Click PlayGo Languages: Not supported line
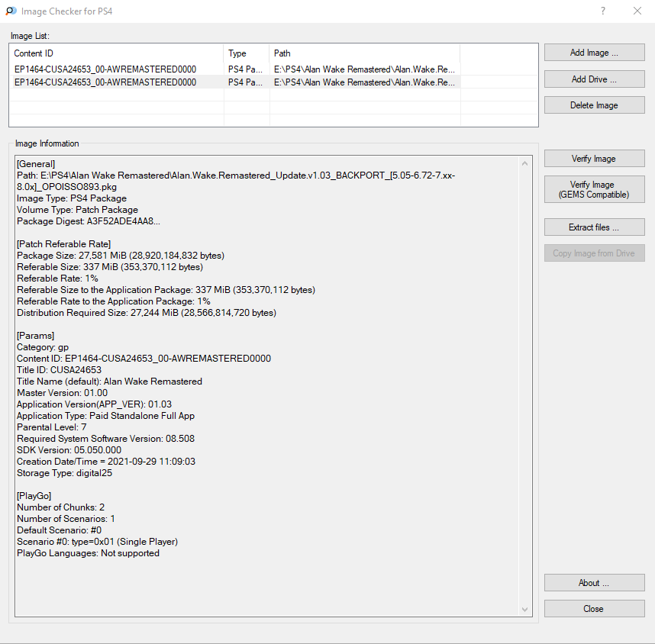Image resolution: width=655 pixels, height=644 pixels. (x=88, y=553)
